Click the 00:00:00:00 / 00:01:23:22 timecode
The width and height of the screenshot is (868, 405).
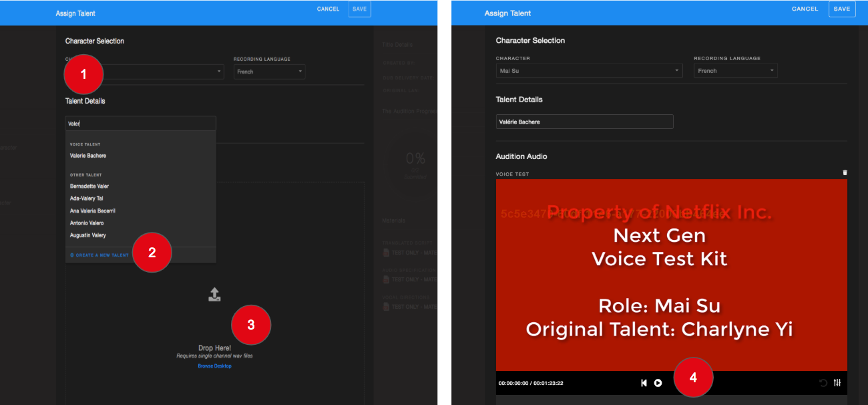tap(531, 384)
